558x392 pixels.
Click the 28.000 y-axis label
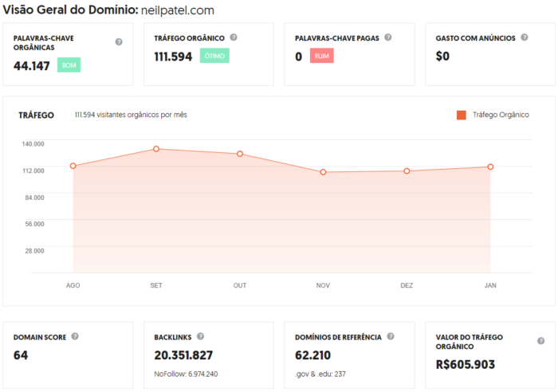click(34, 251)
